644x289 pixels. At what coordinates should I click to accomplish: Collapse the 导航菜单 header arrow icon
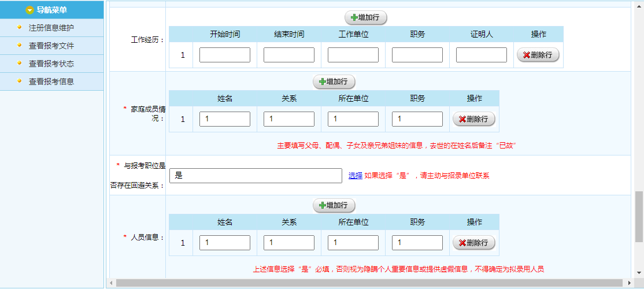[x=30, y=10]
